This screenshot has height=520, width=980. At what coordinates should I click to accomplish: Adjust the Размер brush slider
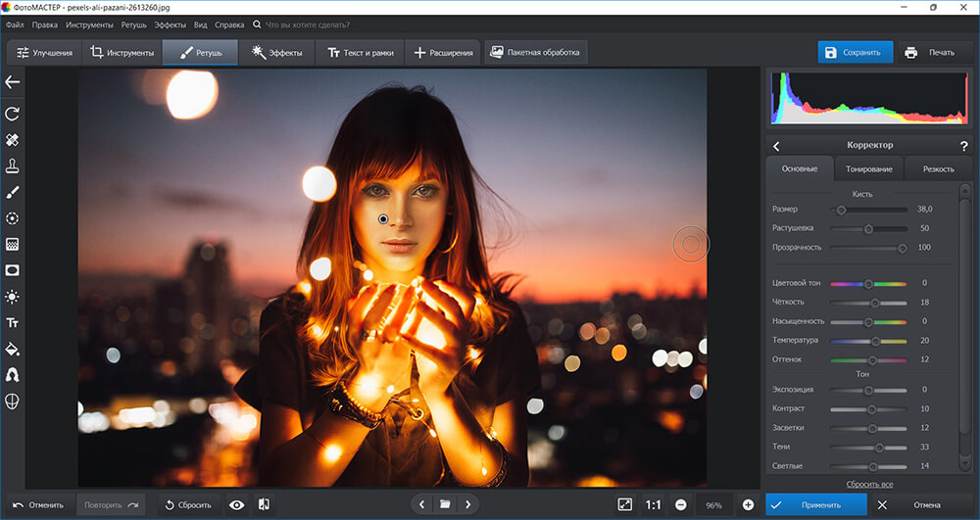pyautogui.click(x=868, y=210)
